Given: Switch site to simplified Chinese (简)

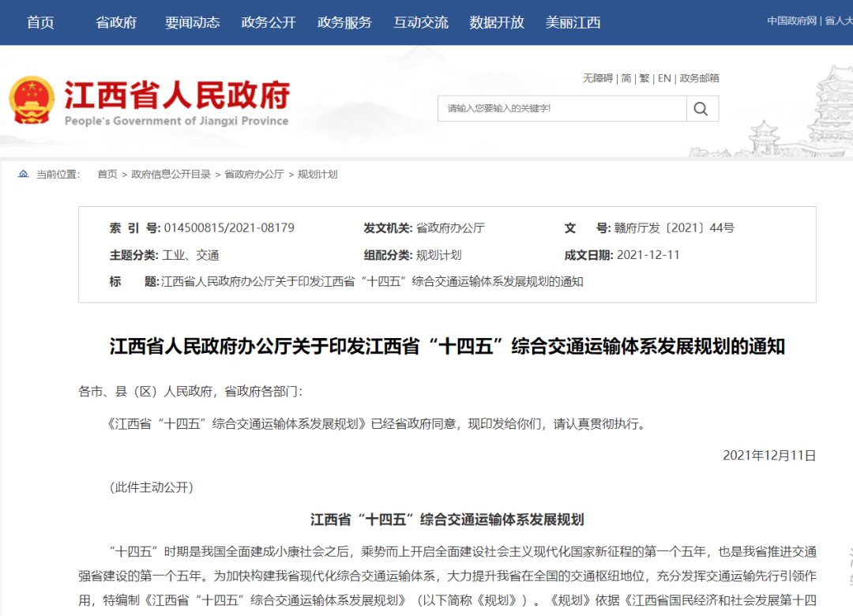Looking at the screenshot, I should [627, 78].
